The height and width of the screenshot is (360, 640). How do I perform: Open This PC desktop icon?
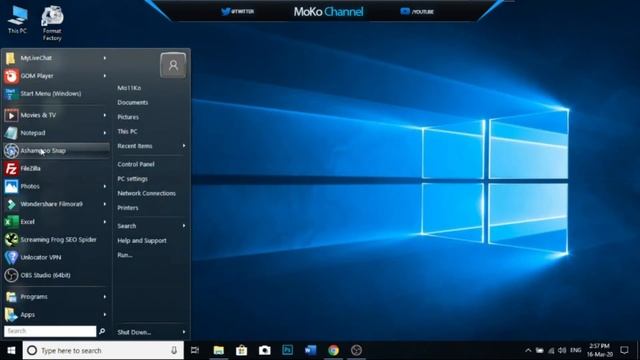[x=17, y=19]
